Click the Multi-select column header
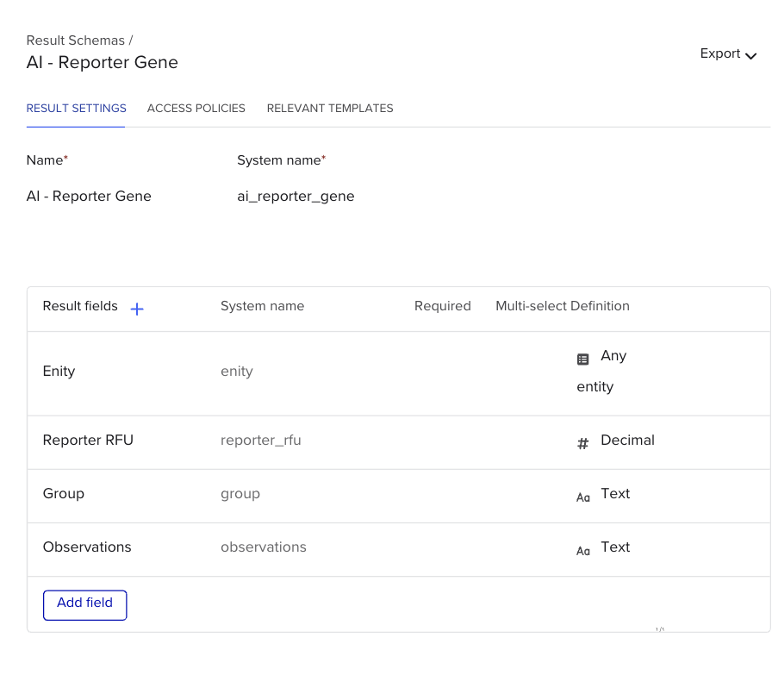 click(532, 306)
